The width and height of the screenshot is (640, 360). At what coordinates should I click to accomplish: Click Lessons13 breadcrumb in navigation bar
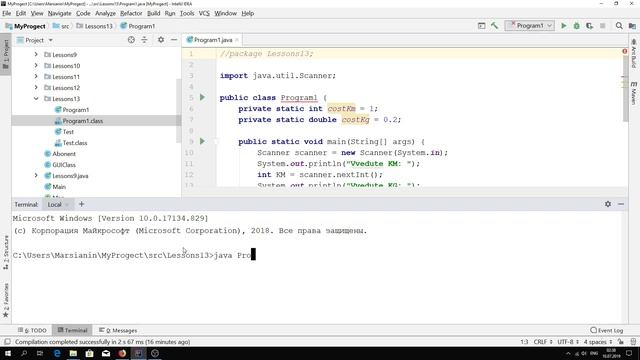tap(94, 26)
